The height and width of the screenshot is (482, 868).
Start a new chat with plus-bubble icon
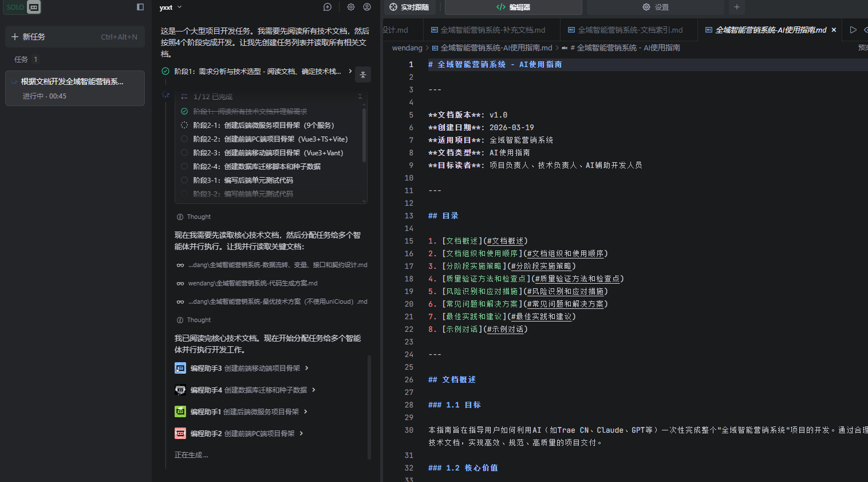coord(328,7)
